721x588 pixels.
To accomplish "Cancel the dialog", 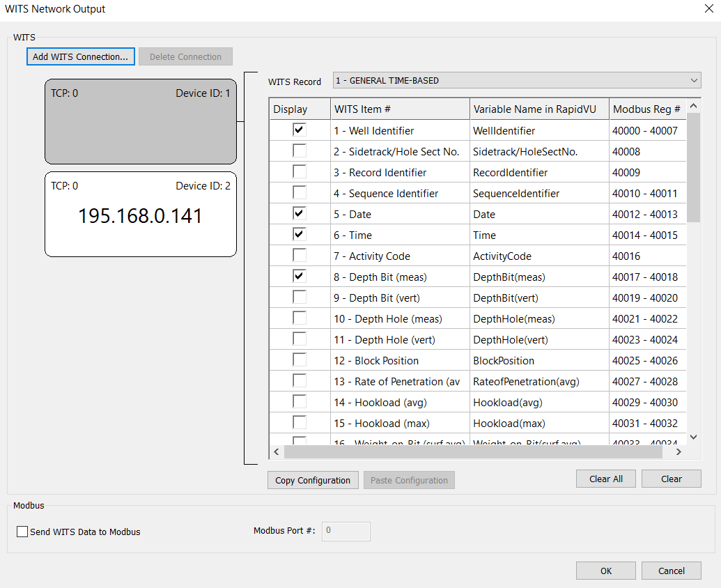I will [x=671, y=571].
